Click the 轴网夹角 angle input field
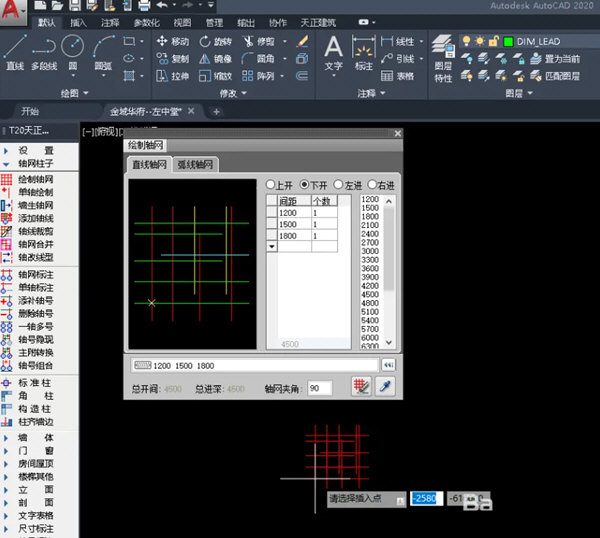This screenshot has width=600, height=538. 321,388
